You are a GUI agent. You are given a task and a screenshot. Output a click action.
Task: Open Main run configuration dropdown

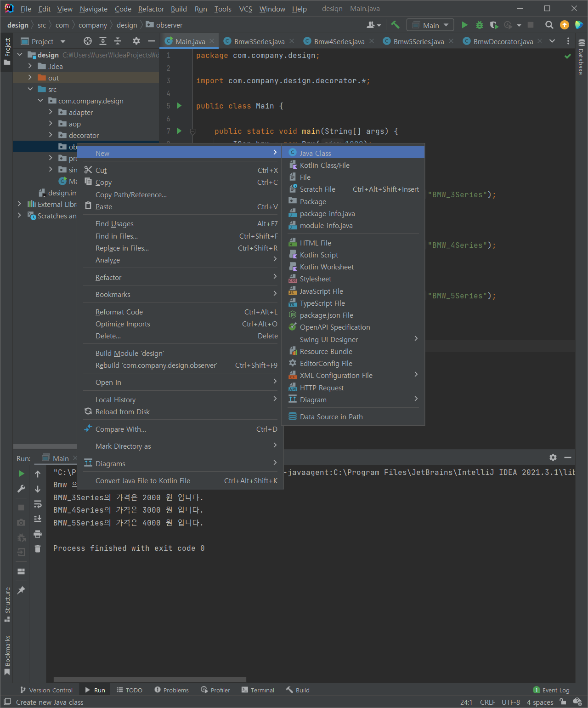point(430,25)
